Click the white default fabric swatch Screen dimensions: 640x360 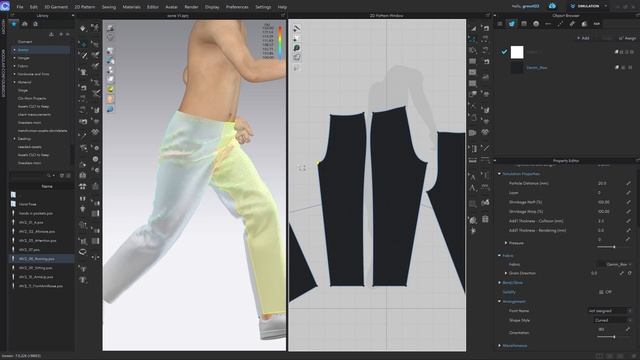(517, 52)
